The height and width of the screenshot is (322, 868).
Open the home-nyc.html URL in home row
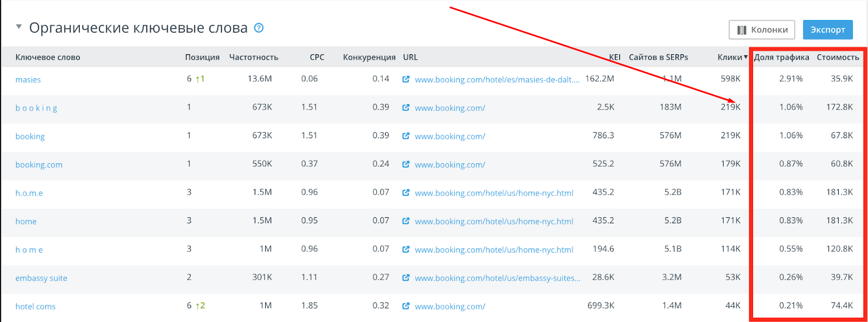coord(494,221)
